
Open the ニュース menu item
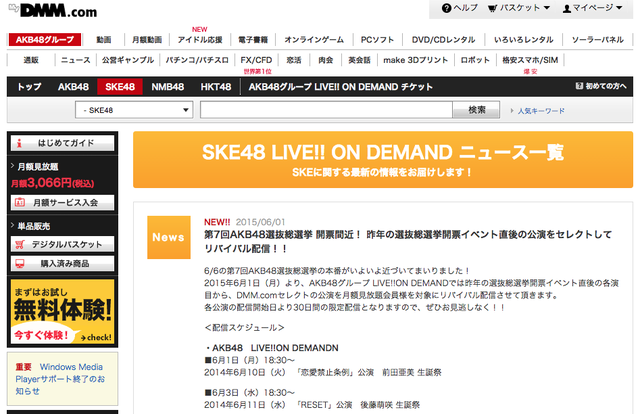(x=76, y=60)
